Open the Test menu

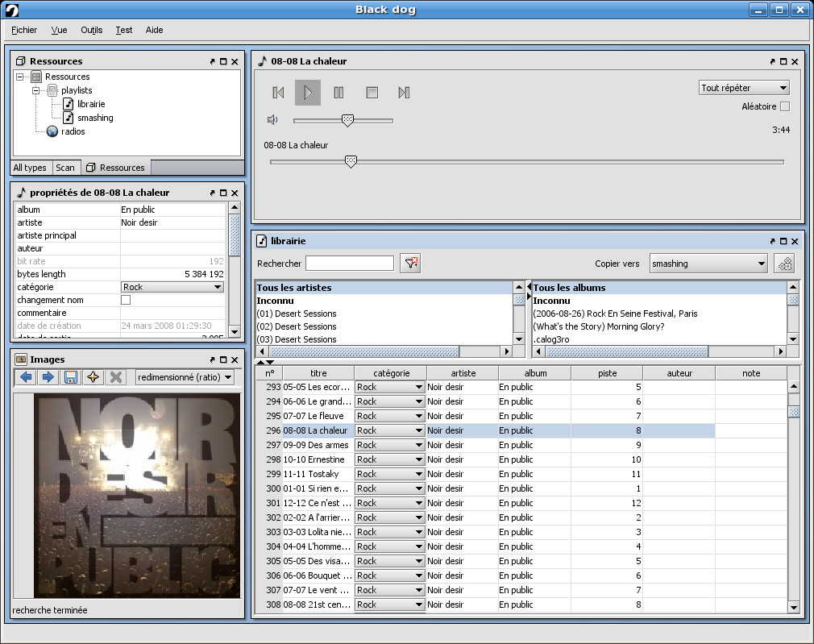123,30
